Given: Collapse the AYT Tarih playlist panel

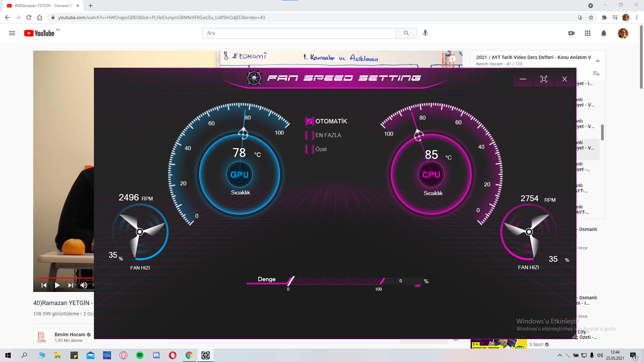Looking at the screenshot, I should [x=598, y=61].
